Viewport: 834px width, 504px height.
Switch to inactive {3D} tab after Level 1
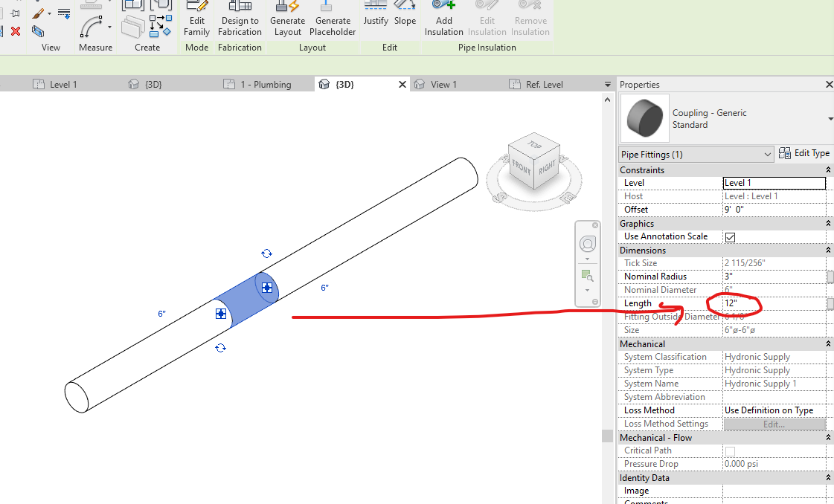[145, 85]
